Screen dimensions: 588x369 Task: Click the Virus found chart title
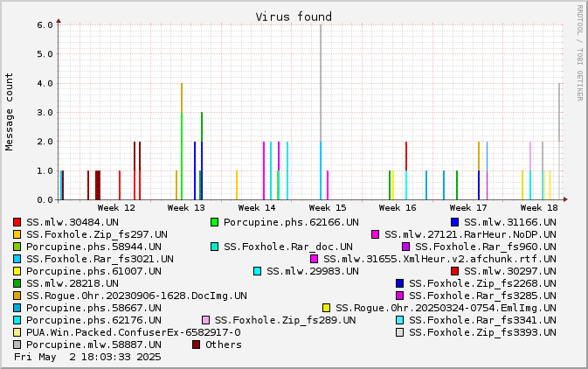[x=294, y=17]
